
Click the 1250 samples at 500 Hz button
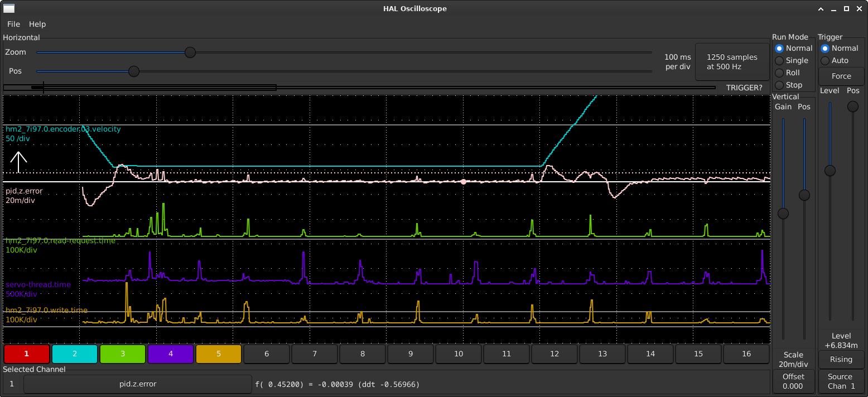[x=732, y=62]
